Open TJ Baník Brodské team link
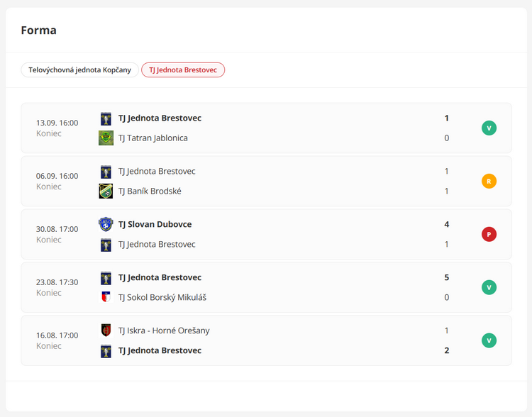Viewport: 532px width, 417px height. tap(150, 191)
